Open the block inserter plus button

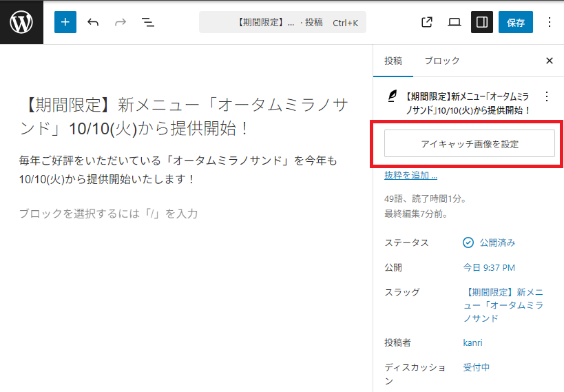pos(65,22)
